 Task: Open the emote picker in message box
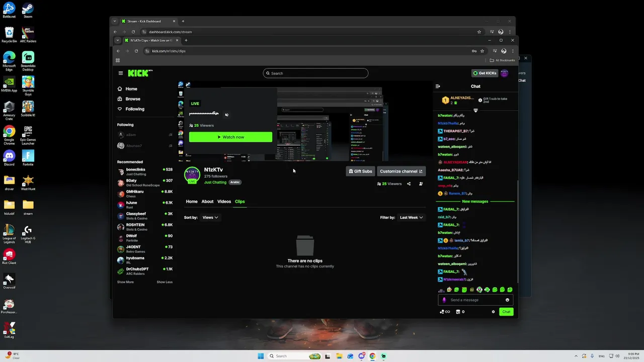[x=507, y=300]
